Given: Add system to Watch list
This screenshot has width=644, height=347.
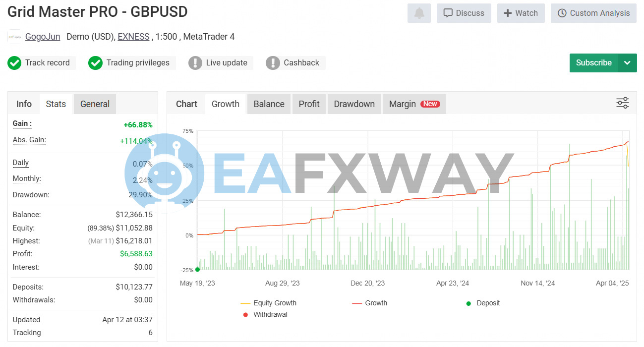Looking at the screenshot, I should click(x=521, y=13).
